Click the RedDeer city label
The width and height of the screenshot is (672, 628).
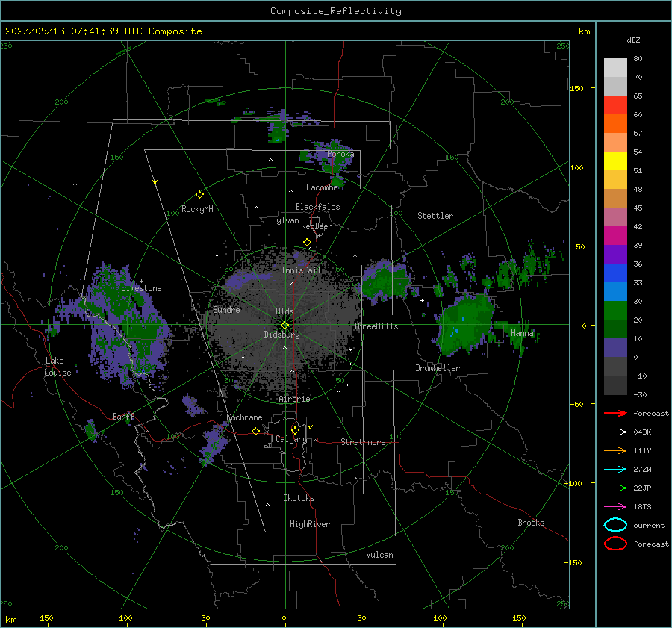coord(317,226)
